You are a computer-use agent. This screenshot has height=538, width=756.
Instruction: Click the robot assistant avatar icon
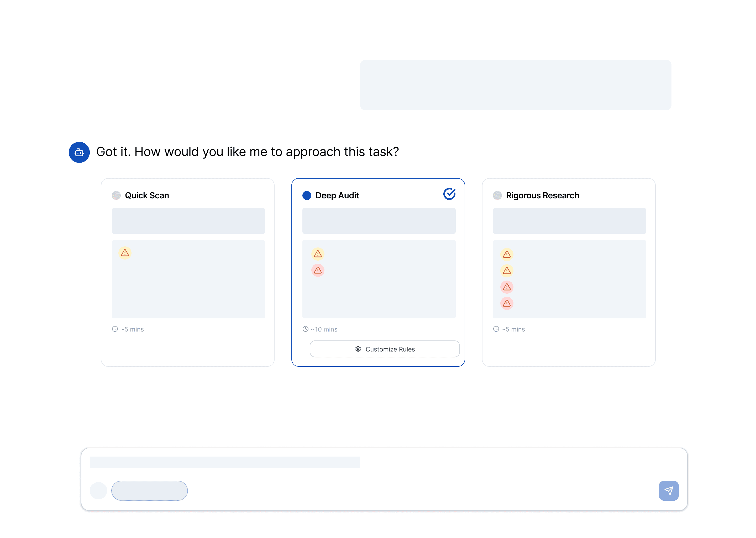tap(79, 152)
